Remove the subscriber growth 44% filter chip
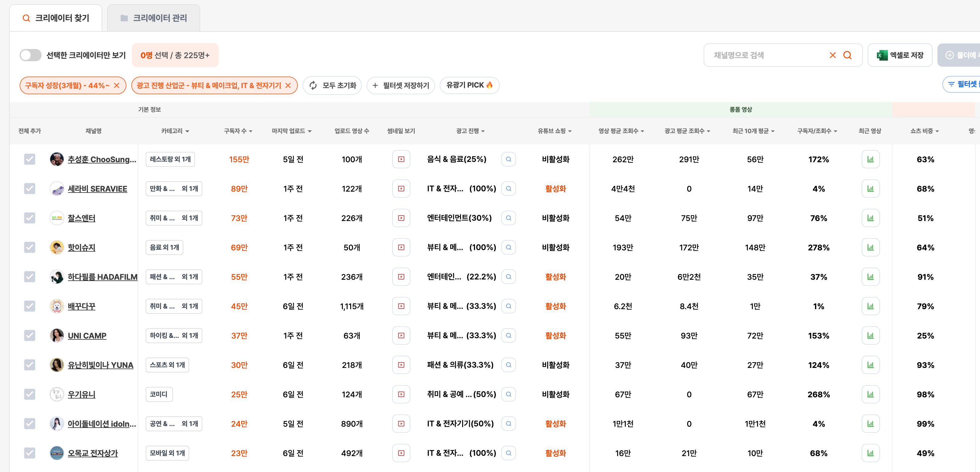The width and height of the screenshot is (980, 472). 117,85
